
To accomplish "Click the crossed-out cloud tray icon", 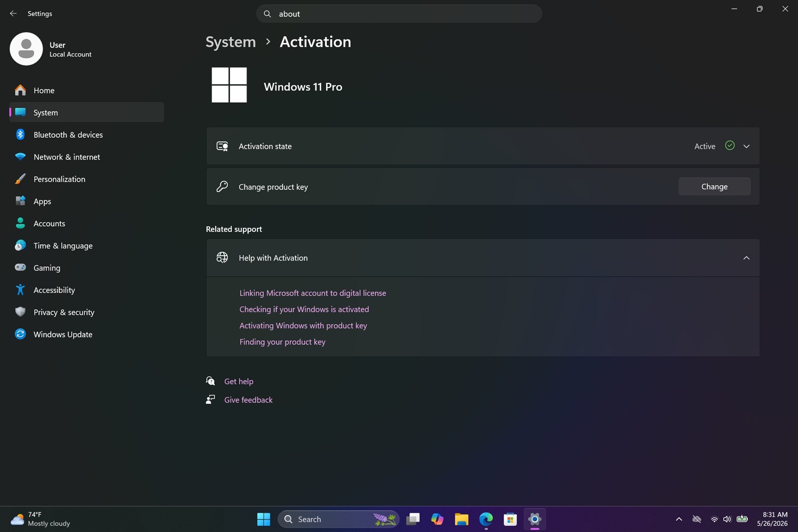I will (697, 519).
